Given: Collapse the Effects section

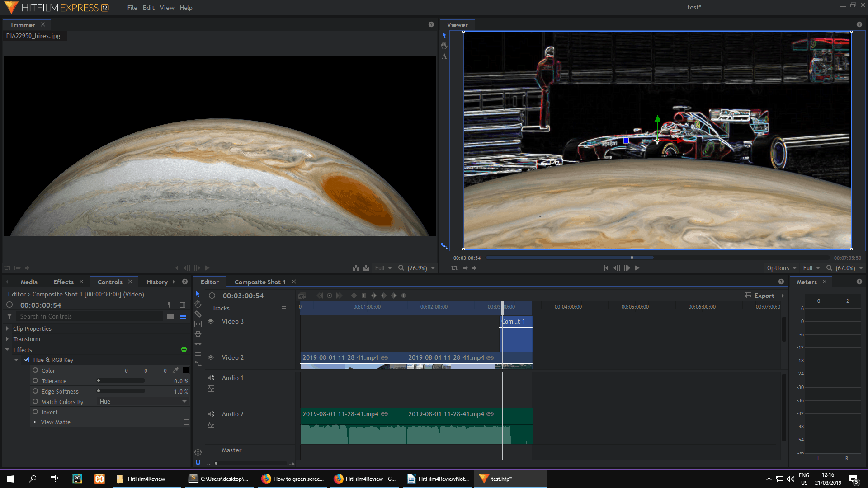Looking at the screenshot, I should (7, 350).
